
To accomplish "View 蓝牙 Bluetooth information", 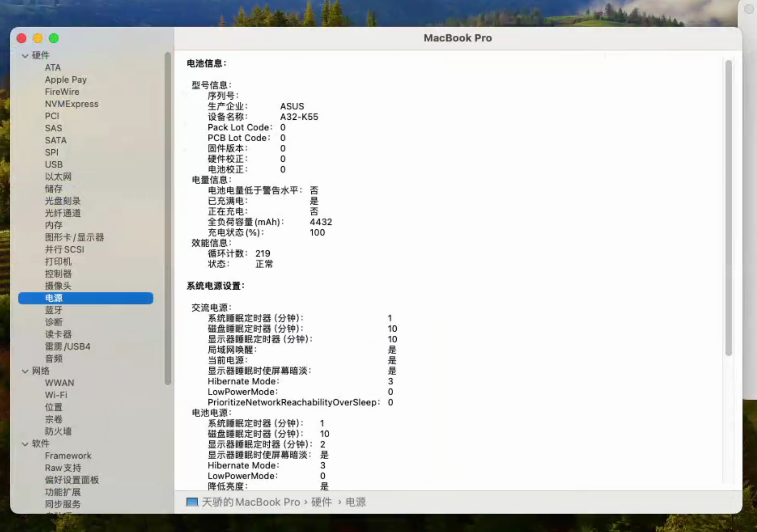I will point(53,310).
